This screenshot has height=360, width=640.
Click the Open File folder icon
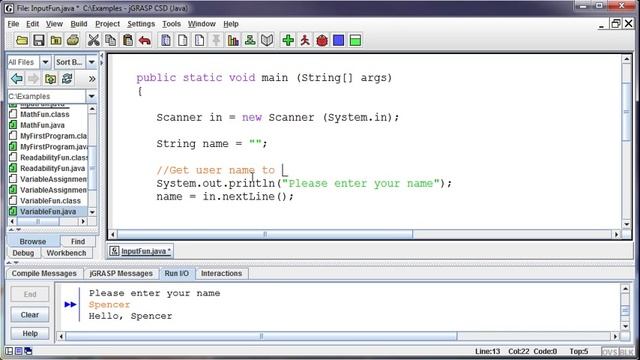(x=22, y=40)
